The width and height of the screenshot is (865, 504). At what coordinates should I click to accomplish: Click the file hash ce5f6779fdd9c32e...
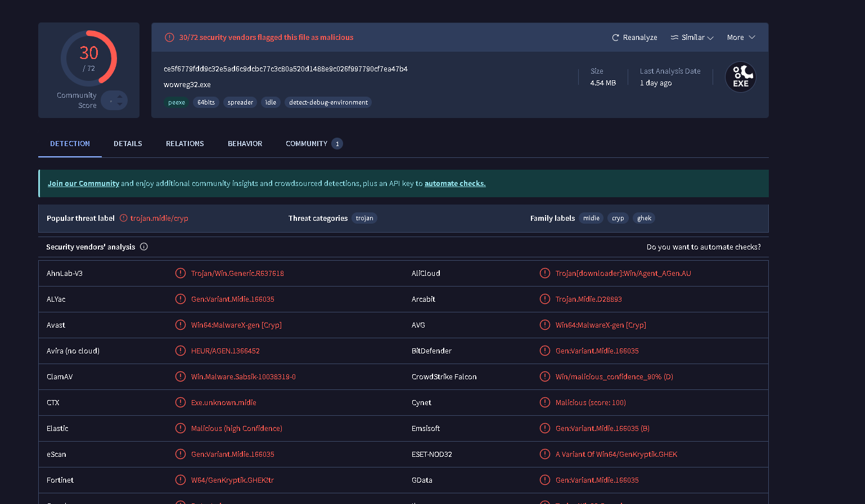pos(286,69)
